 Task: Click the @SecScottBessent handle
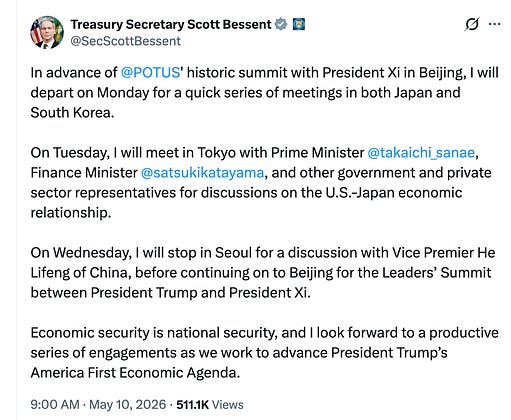pos(125,41)
